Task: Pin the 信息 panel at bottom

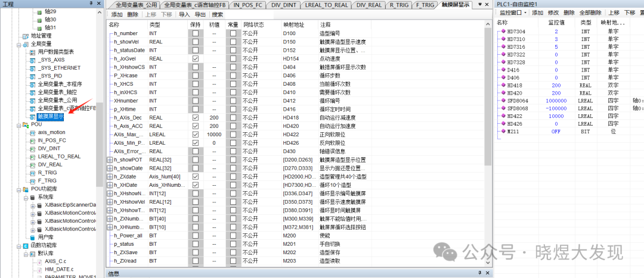Action: [x=479, y=273]
